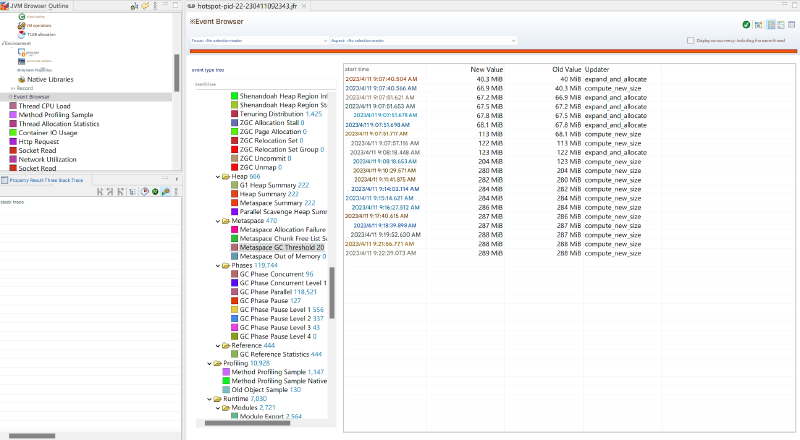Enable Display concurrency checkbox
The width and height of the screenshot is (800, 440).
[x=691, y=40]
